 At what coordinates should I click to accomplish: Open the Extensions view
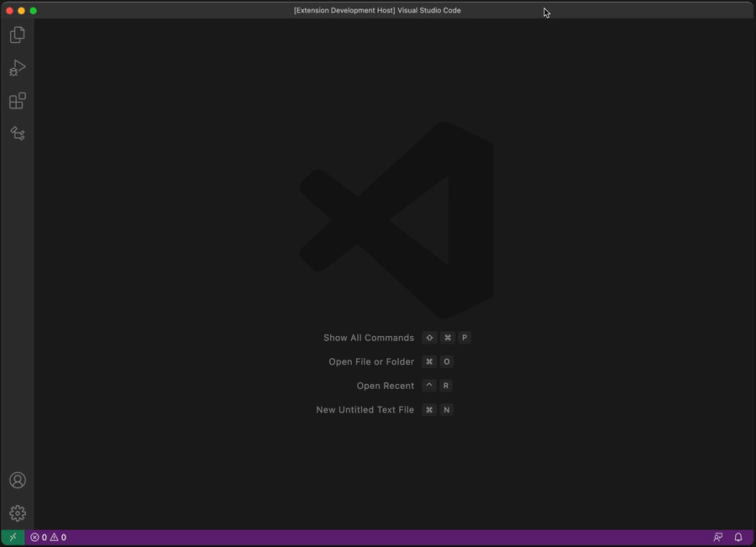18,101
